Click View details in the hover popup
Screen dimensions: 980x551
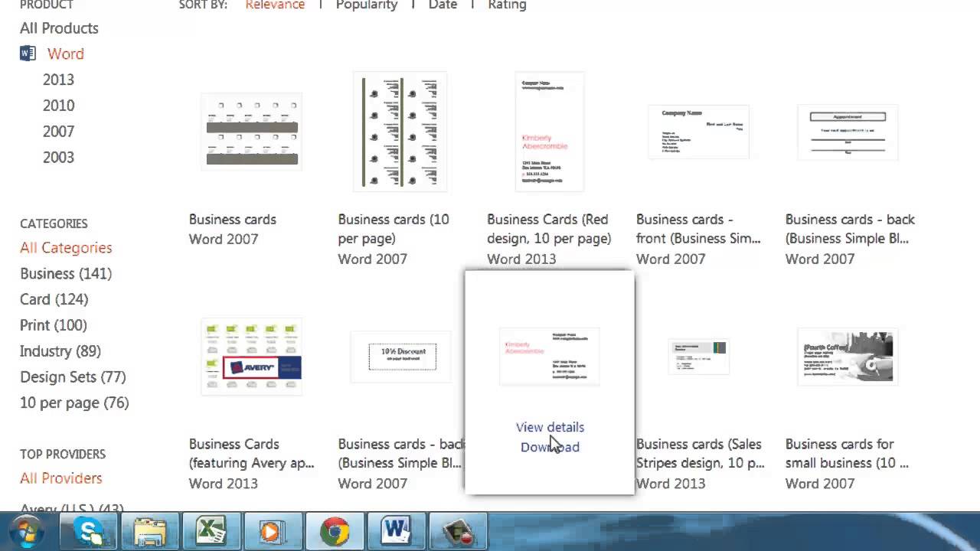550,427
